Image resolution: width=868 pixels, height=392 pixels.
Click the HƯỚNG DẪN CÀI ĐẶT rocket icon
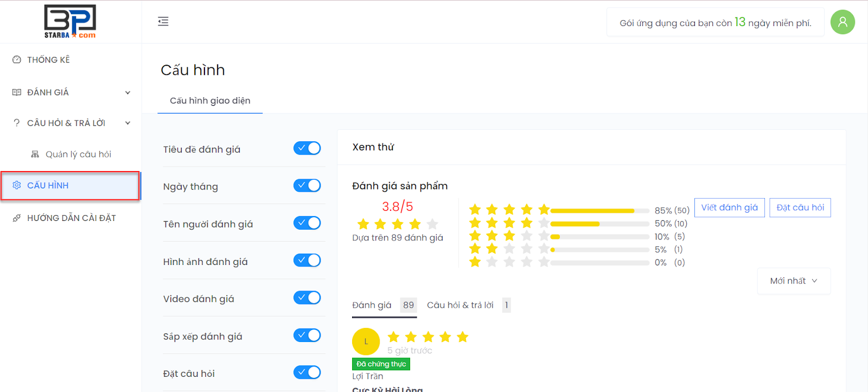[x=17, y=218]
